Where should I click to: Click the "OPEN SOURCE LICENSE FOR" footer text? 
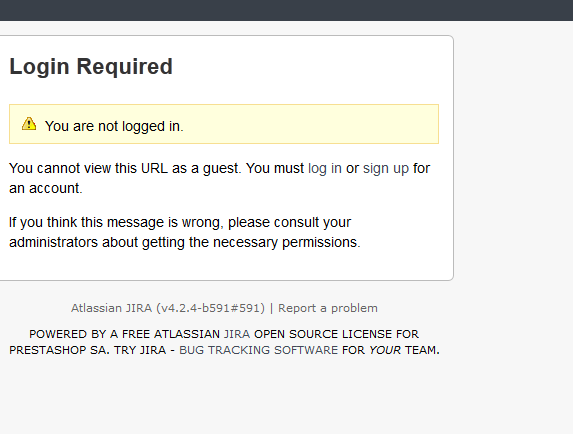pyautogui.click(x=336, y=334)
